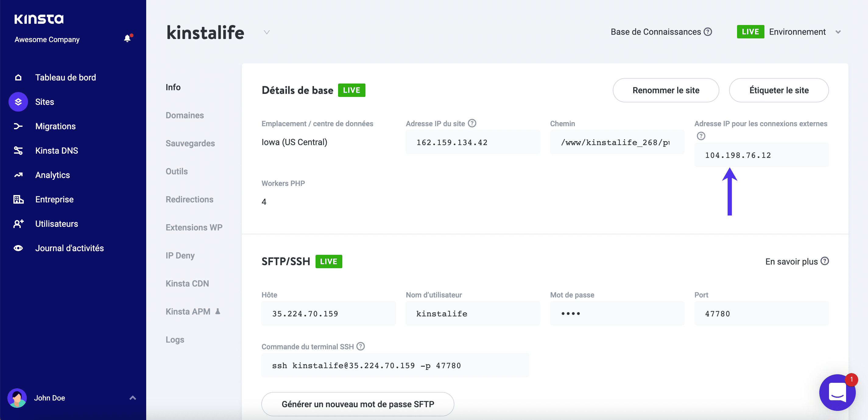Click SSH terminal command field

(395, 365)
